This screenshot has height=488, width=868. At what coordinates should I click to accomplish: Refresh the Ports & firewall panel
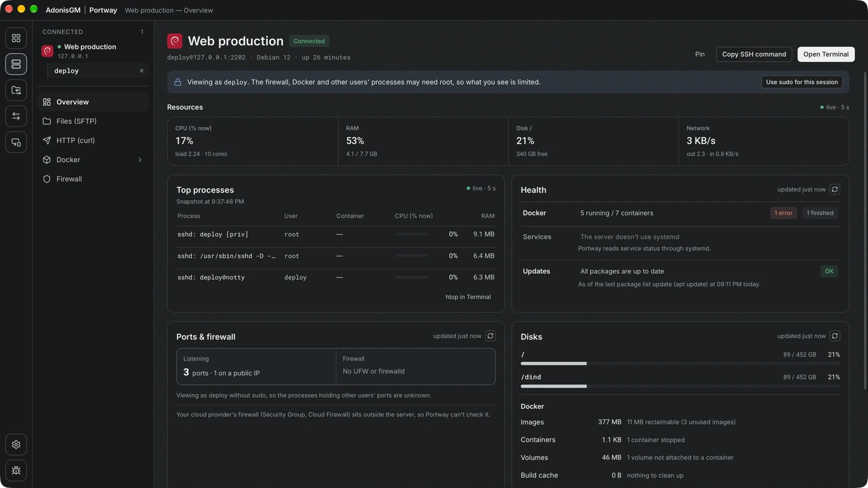(x=490, y=336)
